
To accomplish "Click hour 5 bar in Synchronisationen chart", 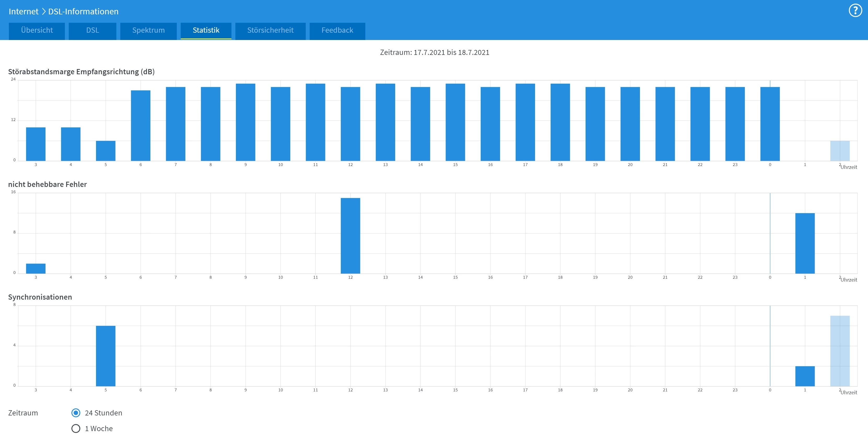I will pyautogui.click(x=105, y=356).
